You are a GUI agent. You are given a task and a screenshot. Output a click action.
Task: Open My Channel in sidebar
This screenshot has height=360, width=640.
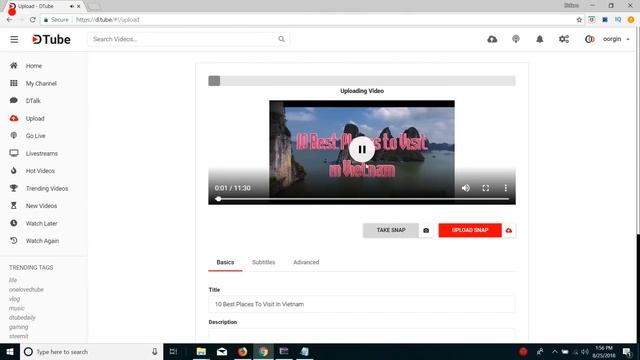tap(41, 83)
